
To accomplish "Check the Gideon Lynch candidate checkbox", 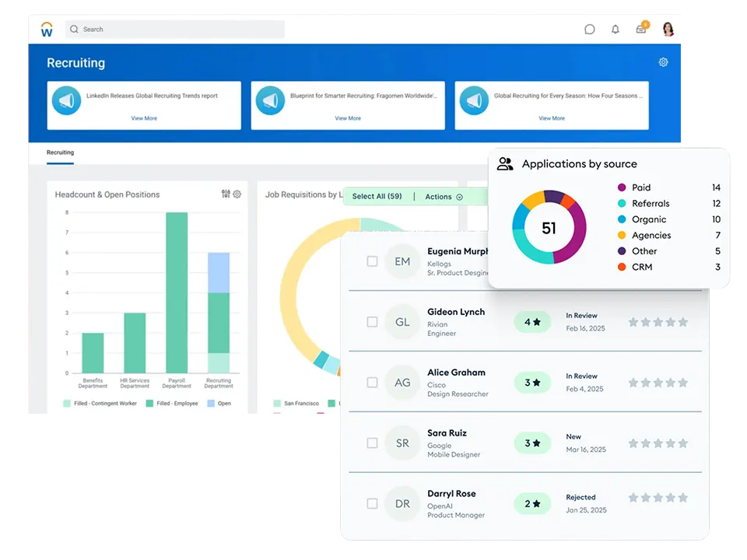I will coord(372,322).
